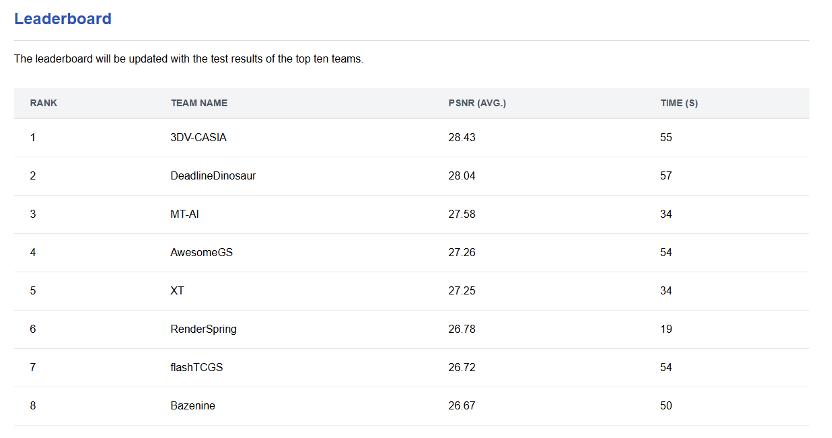Image resolution: width=832 pixels, height=438 pixels.
Task: Click the Bazenine team name
Action: click(x=193, y=405)
